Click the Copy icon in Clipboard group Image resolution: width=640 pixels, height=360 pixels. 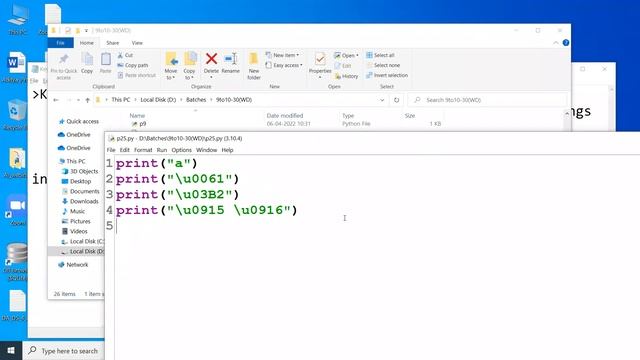[87, 60]
